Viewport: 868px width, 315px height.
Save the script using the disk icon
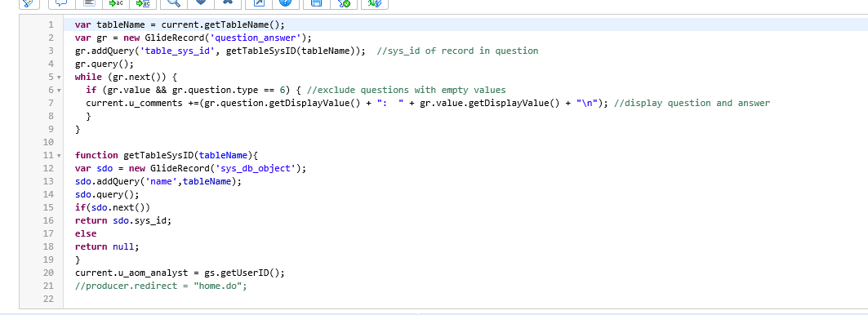pos(317,2)
